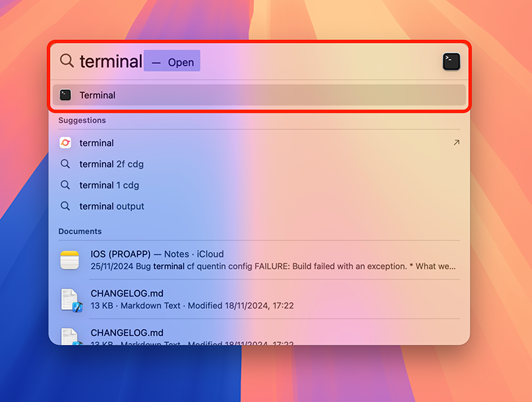Screen dimensions: 532x402
Task: Click the large Terminal app icon beside the search field
Action: 451,61
